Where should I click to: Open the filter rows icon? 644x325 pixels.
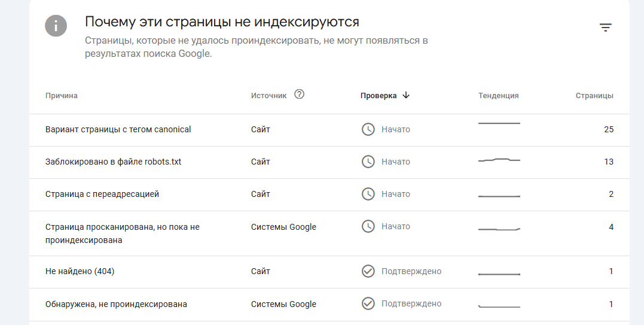coord(606,28)
